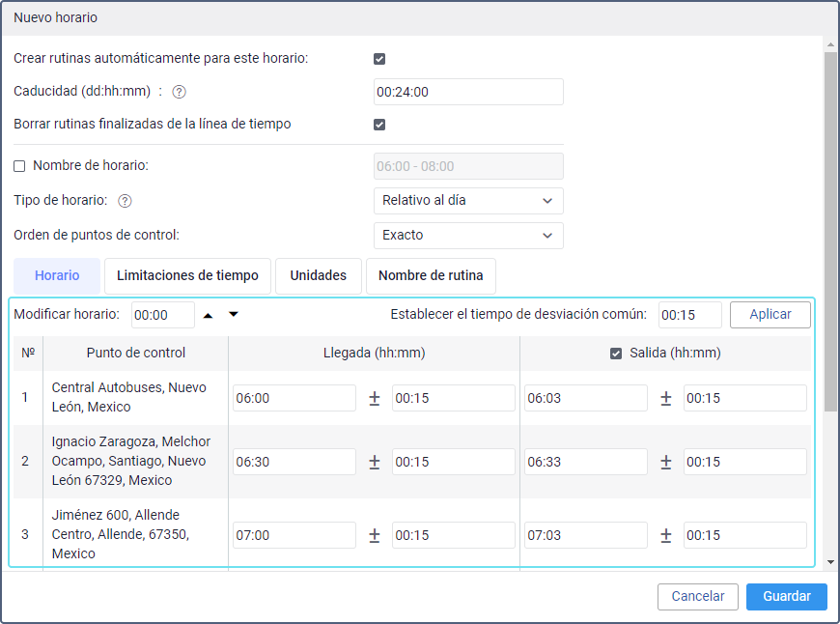Click the Guardar button
Viewport: 840px width, 624px height.
(786, 596)
